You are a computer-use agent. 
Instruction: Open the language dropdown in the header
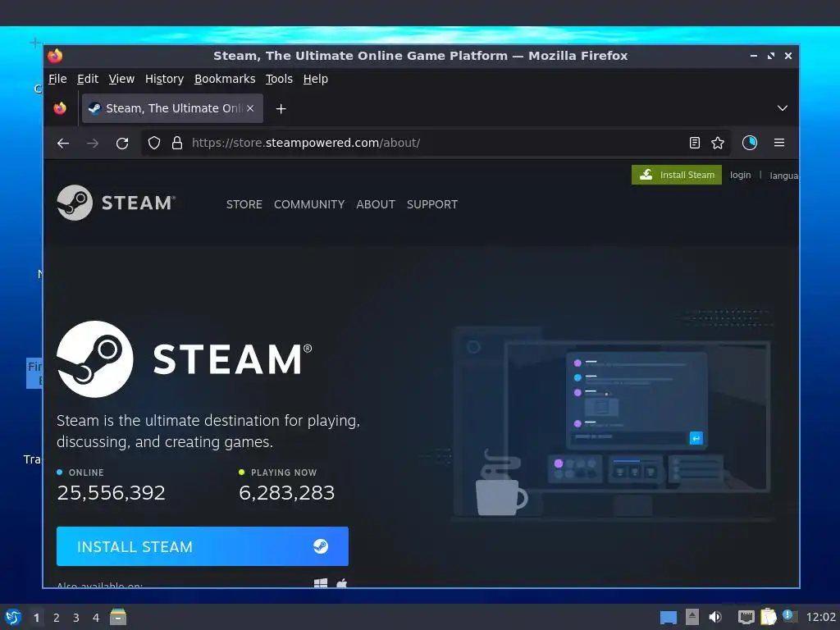click(x=783, y=176)
